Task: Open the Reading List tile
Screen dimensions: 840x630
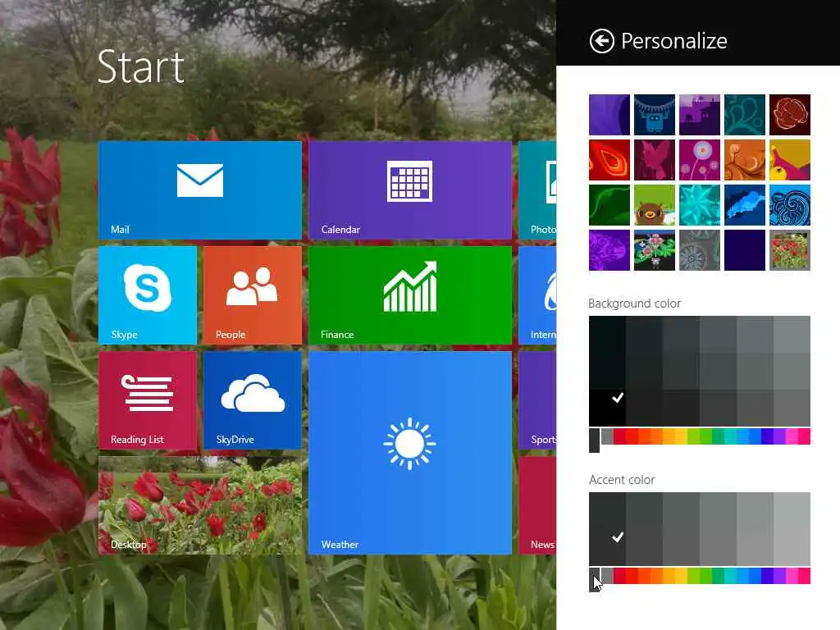Action: coord(148,400)
